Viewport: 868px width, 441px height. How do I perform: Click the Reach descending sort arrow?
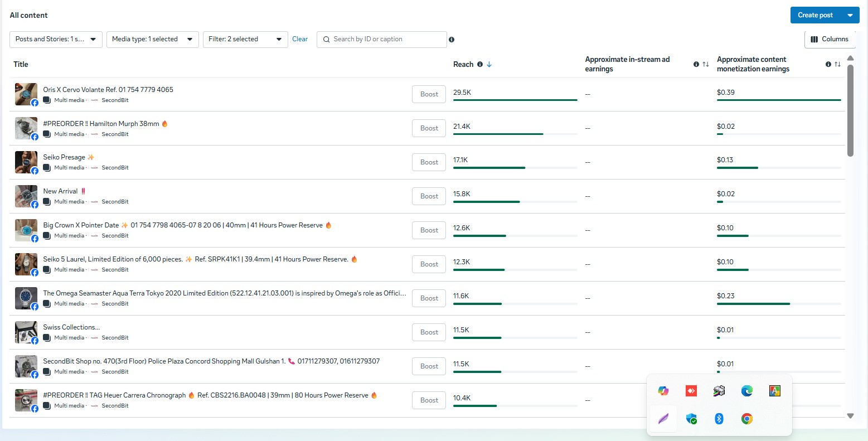point(489,65)
